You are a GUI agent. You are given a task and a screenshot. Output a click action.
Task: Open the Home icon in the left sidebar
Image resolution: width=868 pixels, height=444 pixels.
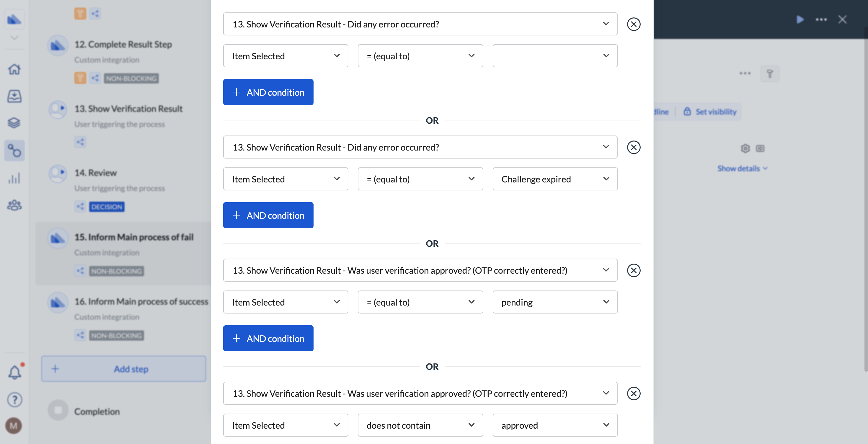point(14,69)
